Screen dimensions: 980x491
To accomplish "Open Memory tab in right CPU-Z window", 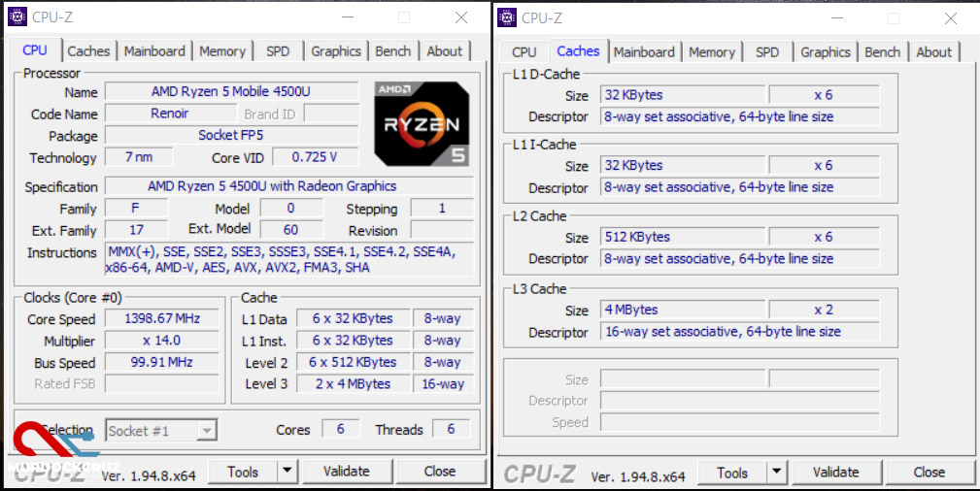I will 712,51.
